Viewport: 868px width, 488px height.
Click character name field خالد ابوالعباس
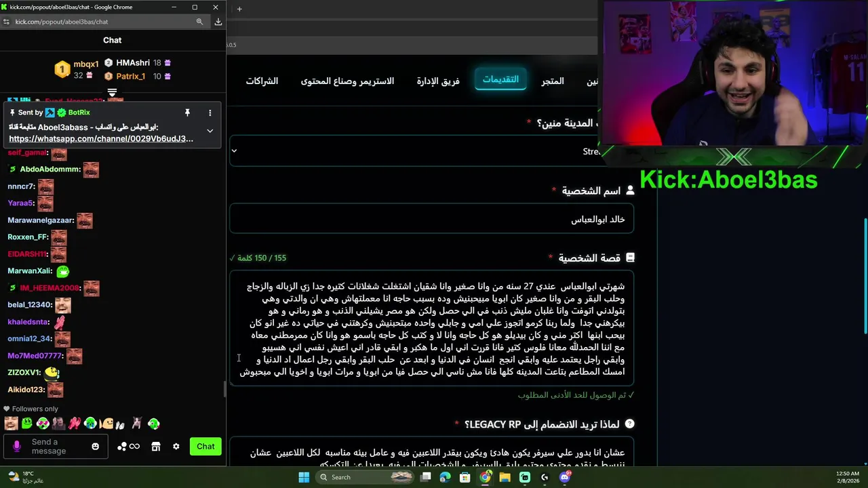[431, 219]
